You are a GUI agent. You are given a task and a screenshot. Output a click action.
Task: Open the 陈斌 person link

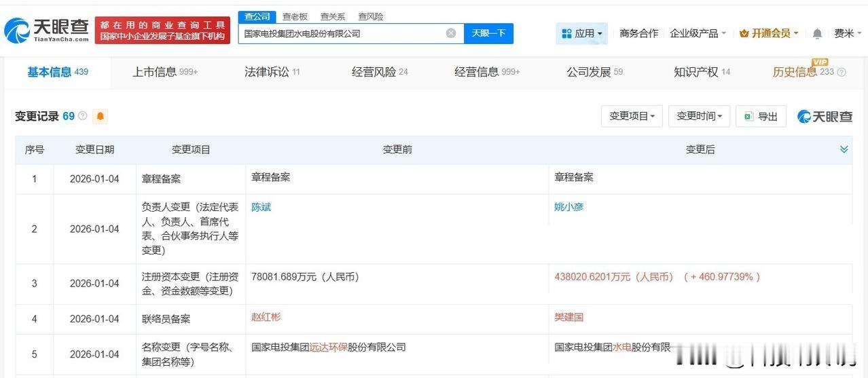coord(261,207)
